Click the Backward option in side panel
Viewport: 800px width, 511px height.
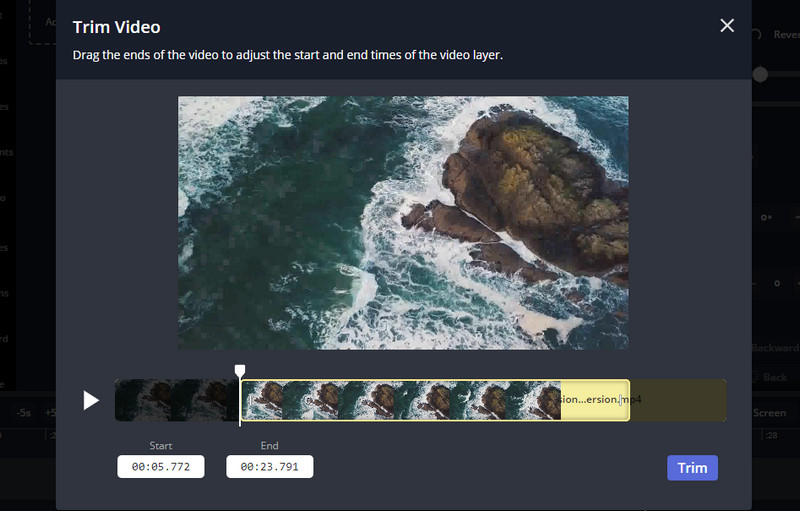pyautogui.click(x=775, y=348)
